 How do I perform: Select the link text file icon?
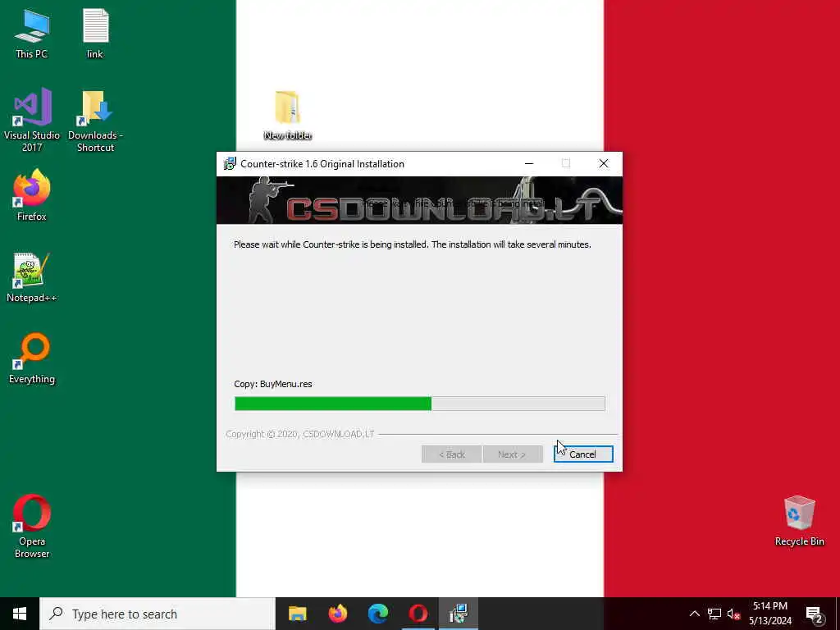point(95,34)
